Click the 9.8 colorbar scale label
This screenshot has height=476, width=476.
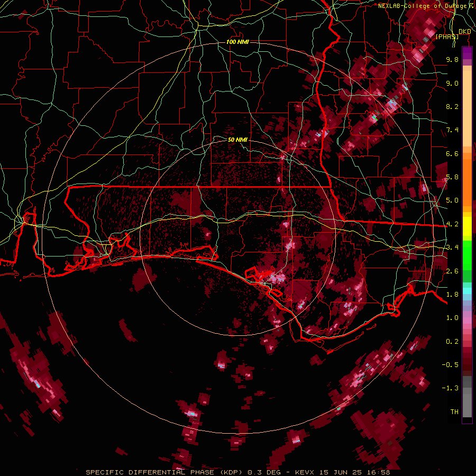coord(452,59)
